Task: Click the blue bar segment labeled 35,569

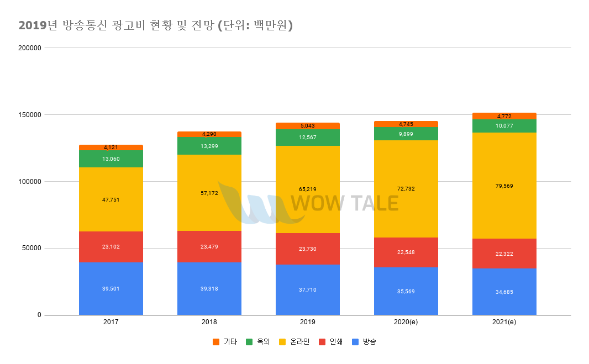Action: pyautogui.click(x=406, y=291)
